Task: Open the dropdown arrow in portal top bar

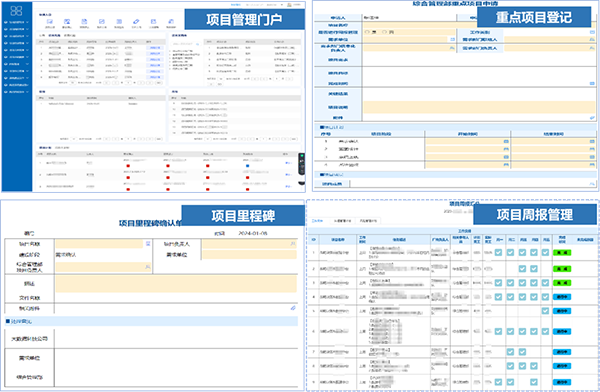Action: coord(282,5)
